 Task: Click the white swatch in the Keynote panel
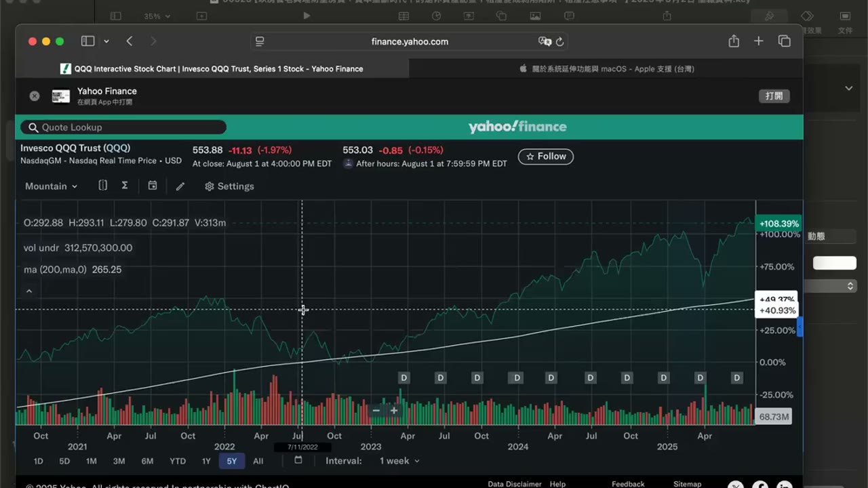click(835, 263)
